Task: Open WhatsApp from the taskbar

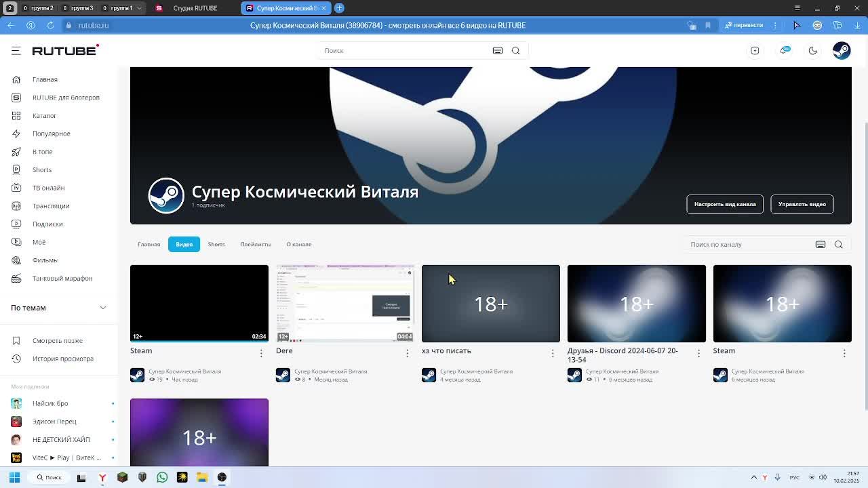Action: 162,477
